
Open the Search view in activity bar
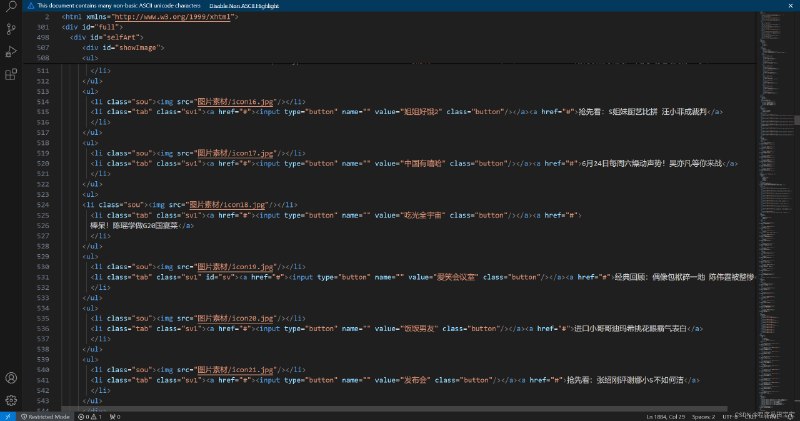coord(11,8)
